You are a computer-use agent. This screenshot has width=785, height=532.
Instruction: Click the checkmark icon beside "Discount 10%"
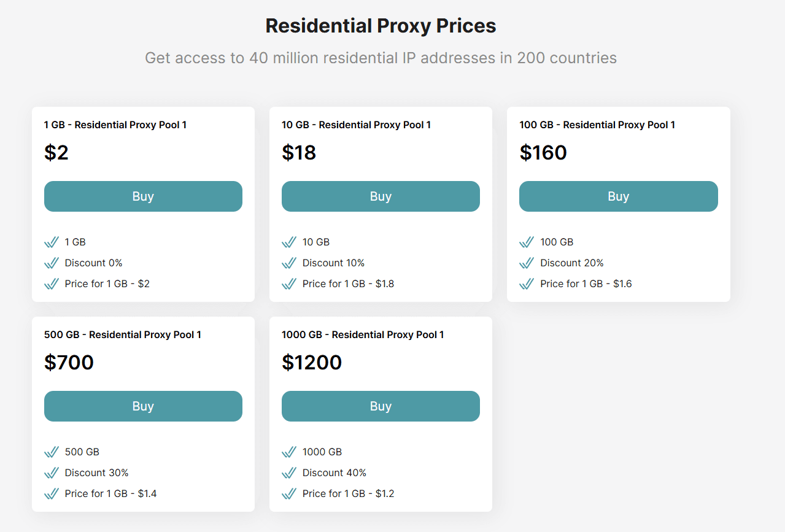click(x=289, y=263)
